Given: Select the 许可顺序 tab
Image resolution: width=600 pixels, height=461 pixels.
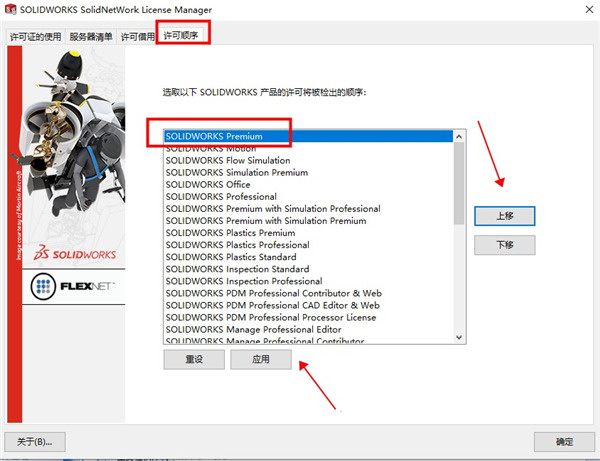Looking at the screenshot, I should [x=181, y=36].
